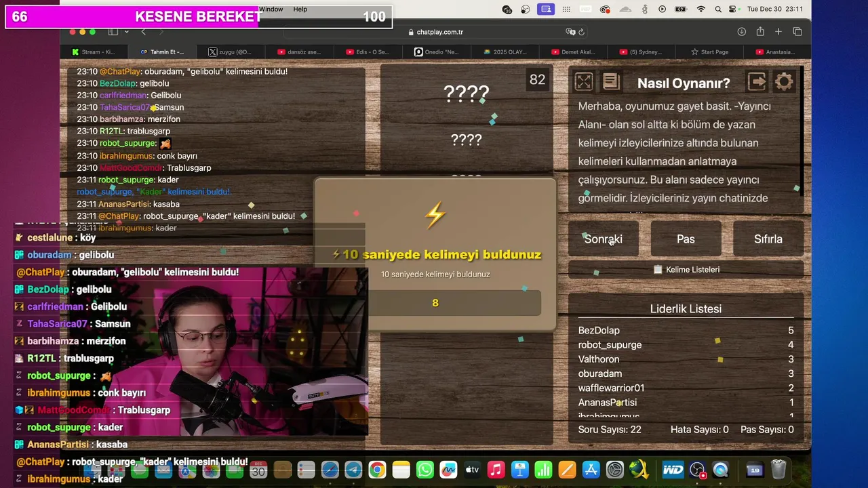The height and width of the screenshot is (488, 868).
Task: Open App Store from the Dock
Action: point(591,470)
